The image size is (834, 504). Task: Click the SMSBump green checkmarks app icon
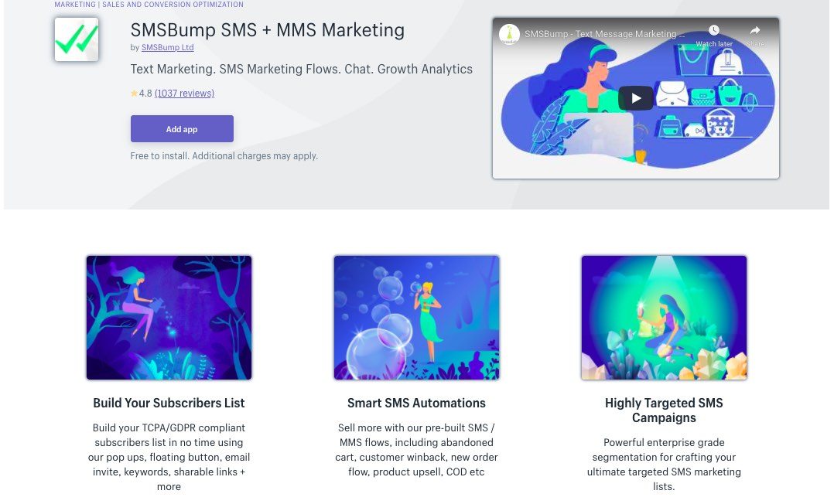tap(77, 39)
